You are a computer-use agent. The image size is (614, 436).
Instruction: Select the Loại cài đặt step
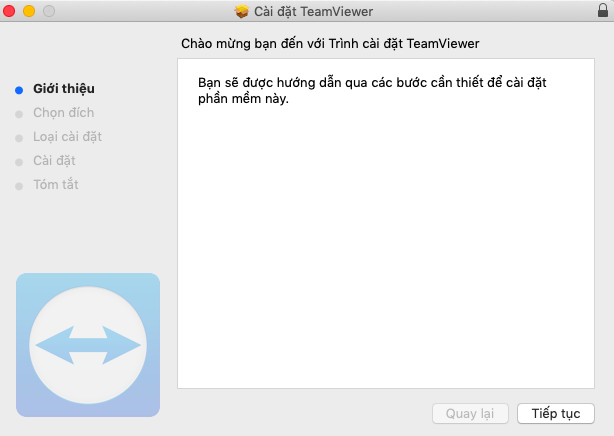pos(67,137)
